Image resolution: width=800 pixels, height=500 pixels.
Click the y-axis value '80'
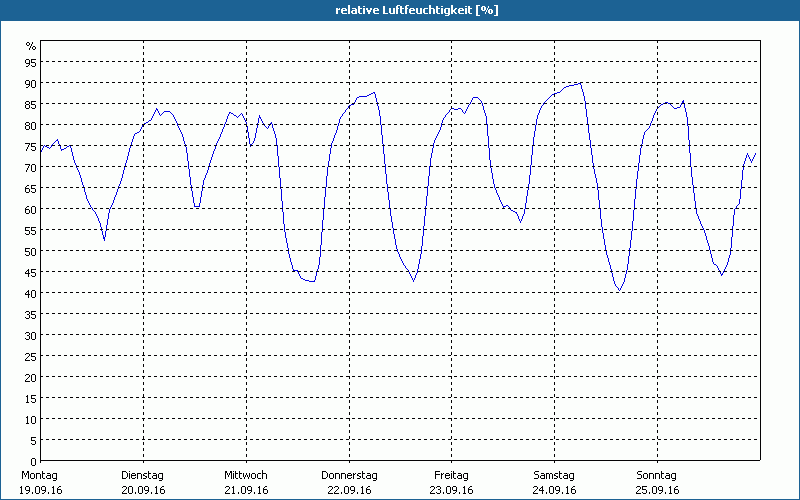click(x=31, y=125)
